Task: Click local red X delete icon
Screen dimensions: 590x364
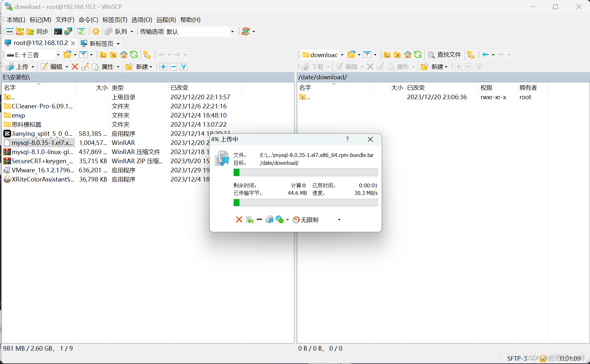Action: [x=75, y=67]
